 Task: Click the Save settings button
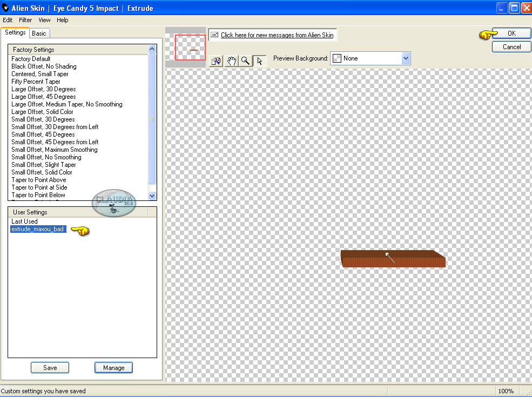(50, 367)
